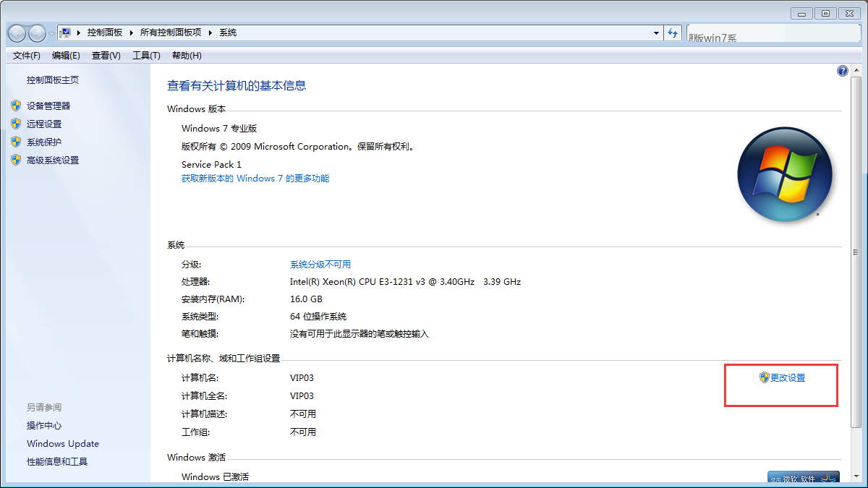Expand the breadcrumb arrow after 所有控制面板项
Image resolution: width=868 pixels, height=488 pixels.
pyautogui.click(x=210, y=33)
